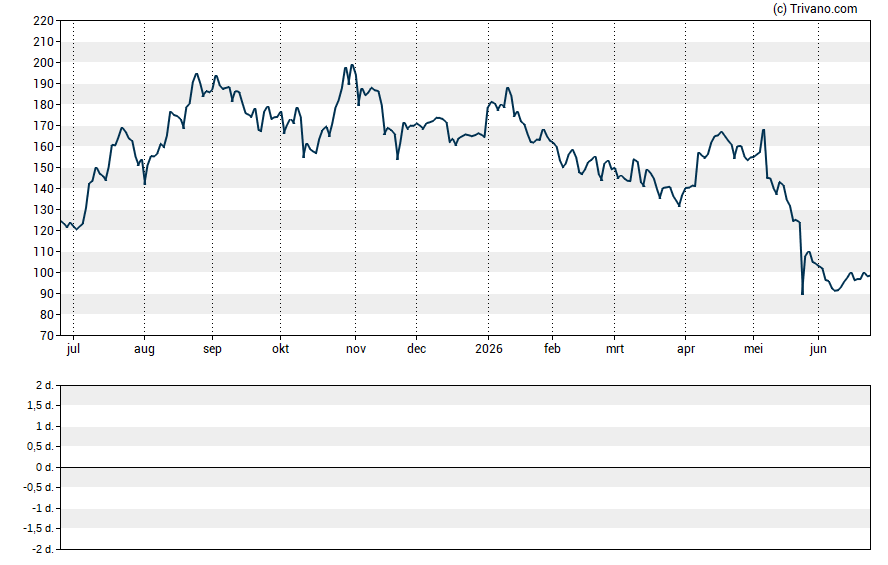The image size is (888, 565).
Task: Click the 100 price axis value
Action: coord(44,273)
